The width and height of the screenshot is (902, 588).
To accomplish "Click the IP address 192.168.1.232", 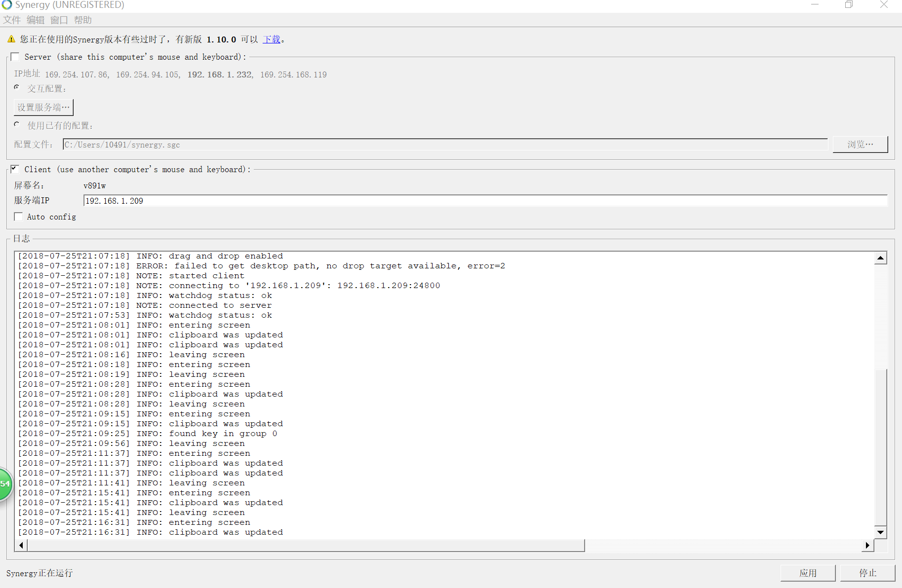I will point(220,74).
